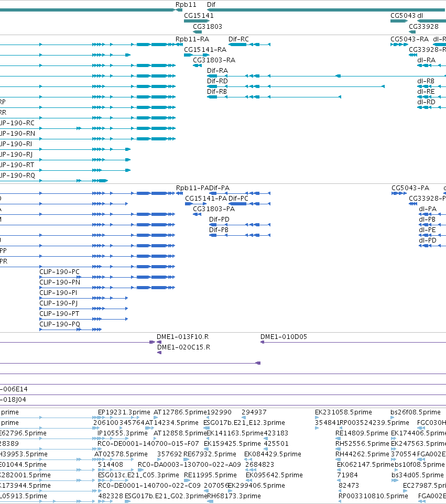Select the RE11995.5prime EST label

(210, 475)
